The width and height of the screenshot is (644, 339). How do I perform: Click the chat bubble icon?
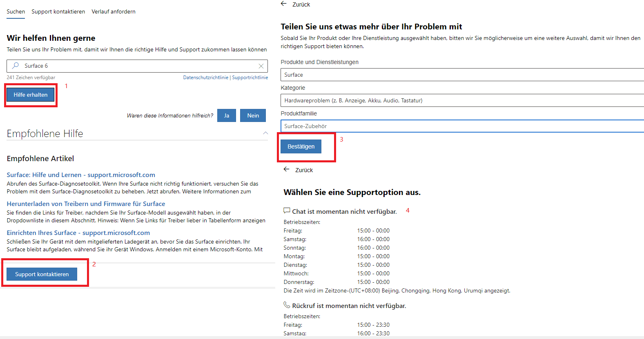tap(287, 211)
